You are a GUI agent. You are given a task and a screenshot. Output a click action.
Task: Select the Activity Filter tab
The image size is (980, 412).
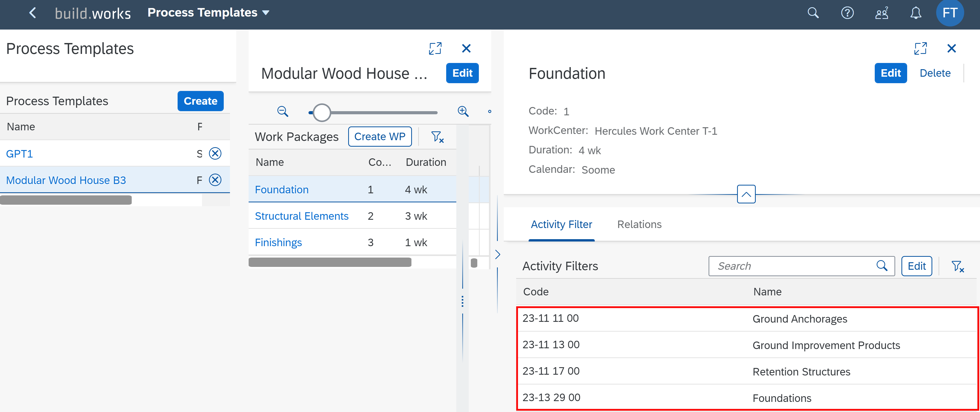click(562, 224)
